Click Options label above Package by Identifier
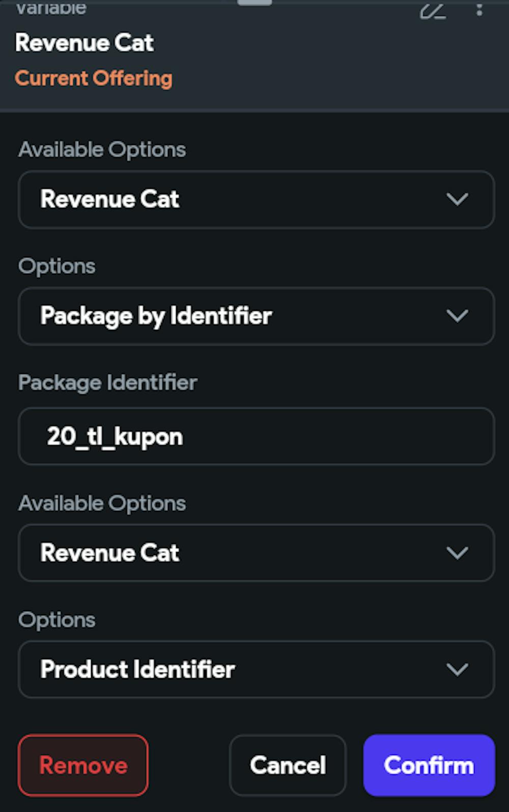 57,266
